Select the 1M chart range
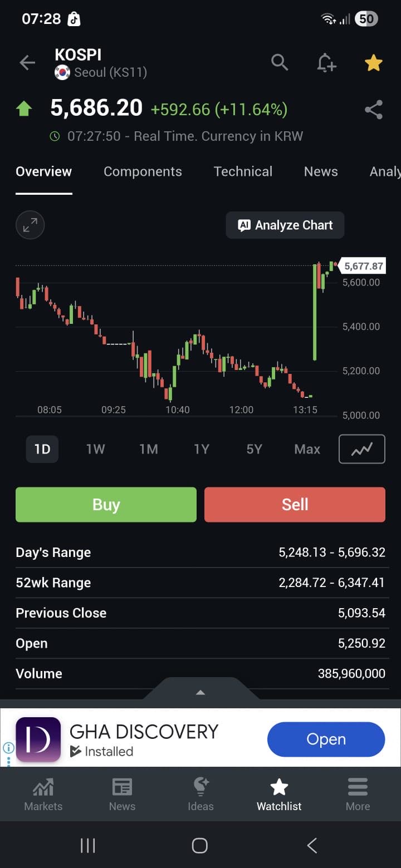 149,449
